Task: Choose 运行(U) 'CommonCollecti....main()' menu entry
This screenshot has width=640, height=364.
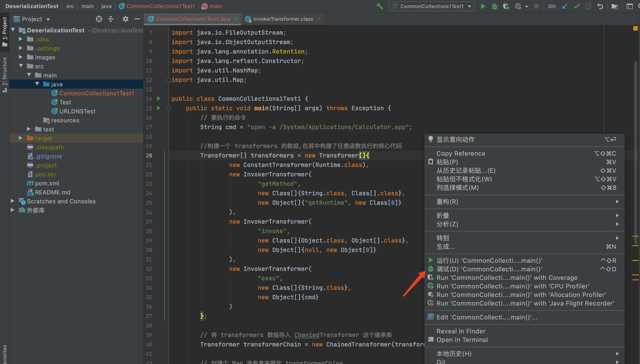Action: pos(524,261)
